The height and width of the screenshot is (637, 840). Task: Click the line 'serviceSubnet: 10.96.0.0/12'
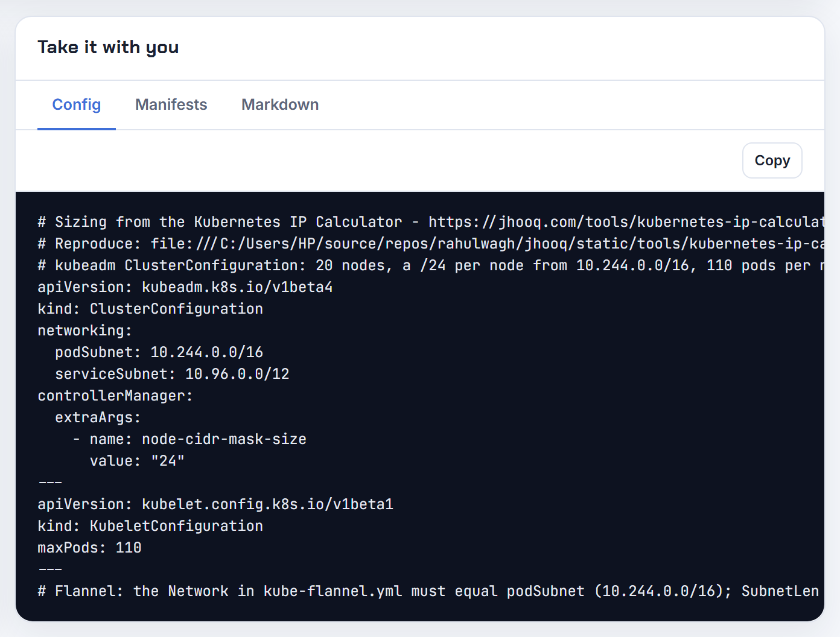(172, 374)
